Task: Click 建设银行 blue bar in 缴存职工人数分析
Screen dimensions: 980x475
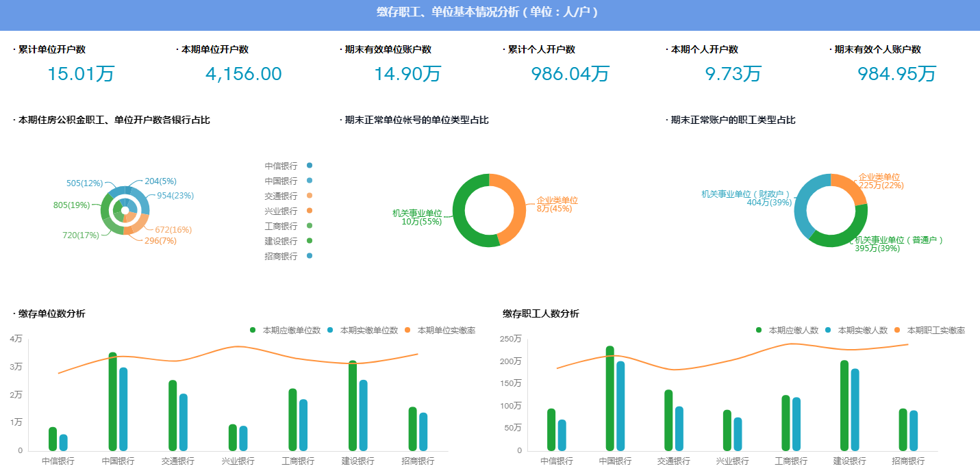Action: [x=855, y=409]
